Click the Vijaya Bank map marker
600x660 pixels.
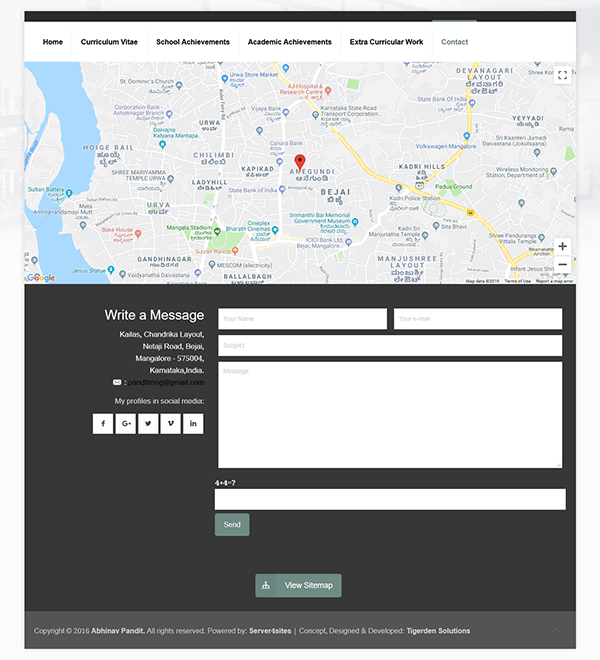click(286, 112)
